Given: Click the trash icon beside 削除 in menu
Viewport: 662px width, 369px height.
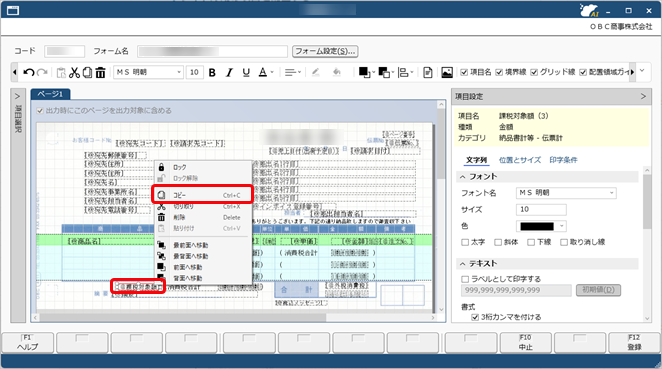Looking at the screenshot, I should point(161,217).
